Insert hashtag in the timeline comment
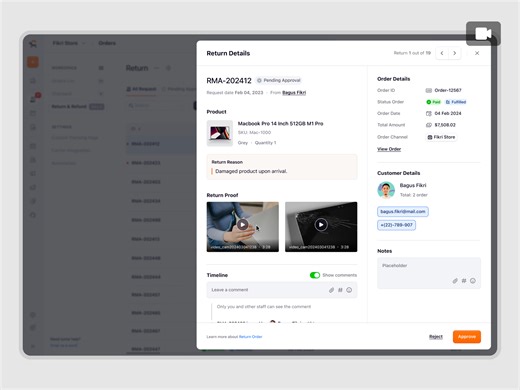The width and height of the screenshot is (520, 390). (340, 290)
